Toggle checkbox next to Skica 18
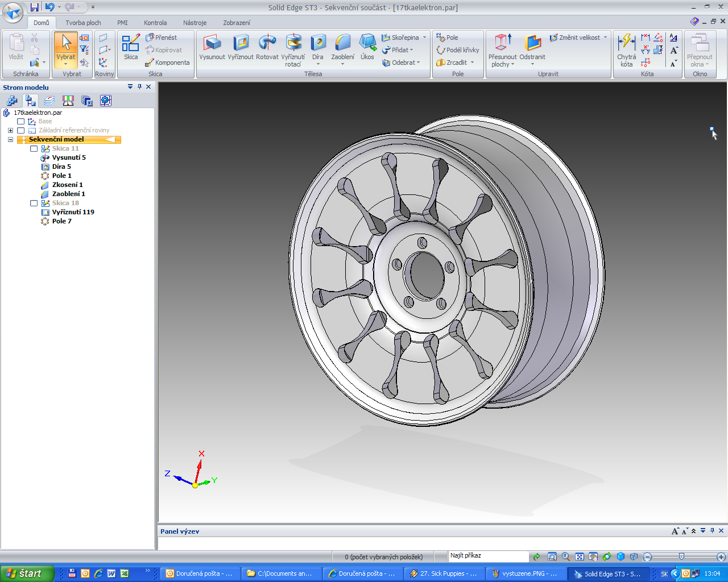The image size is (728, 582). click(x=34, y=203)
